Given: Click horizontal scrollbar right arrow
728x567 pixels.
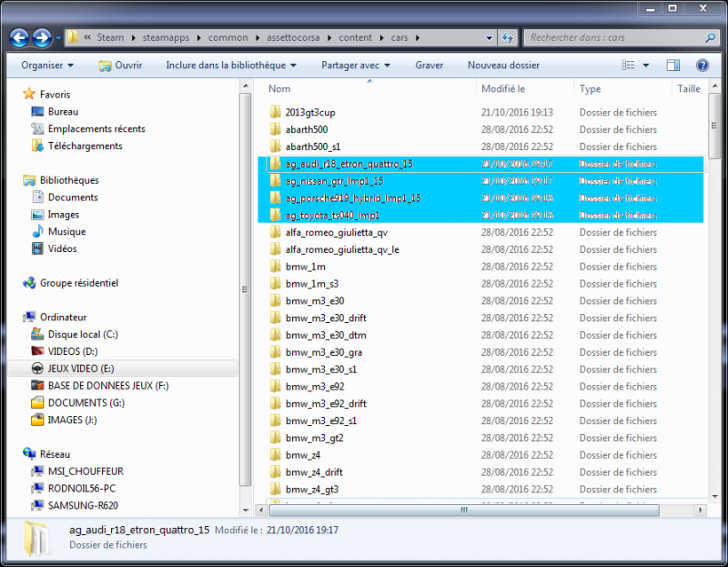Looking at the screenshot, I should click(x=700, y=510).
